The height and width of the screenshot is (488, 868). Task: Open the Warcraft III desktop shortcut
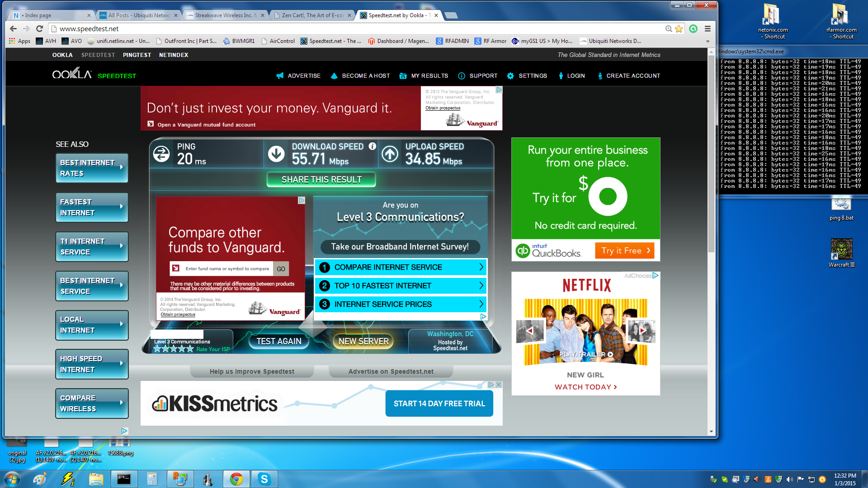(841, 253)
